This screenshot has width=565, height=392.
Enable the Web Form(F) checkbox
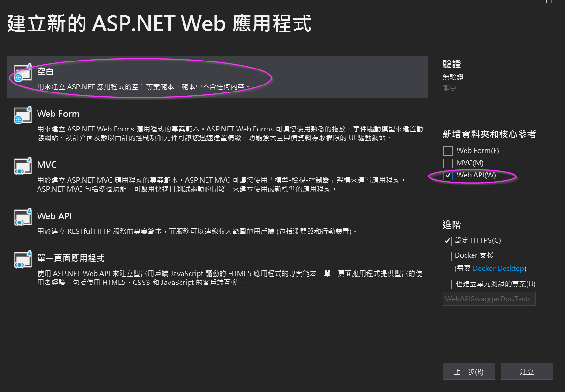[448, 151]
